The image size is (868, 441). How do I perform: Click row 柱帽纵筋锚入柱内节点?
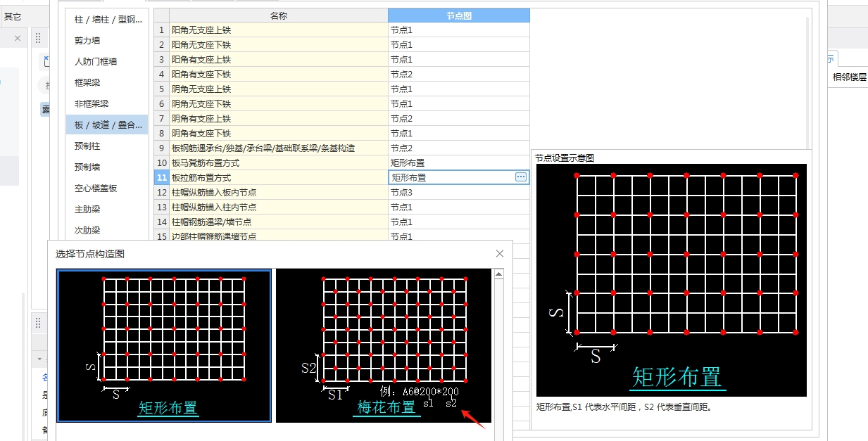pyautogui.click(x=279, y=207)
